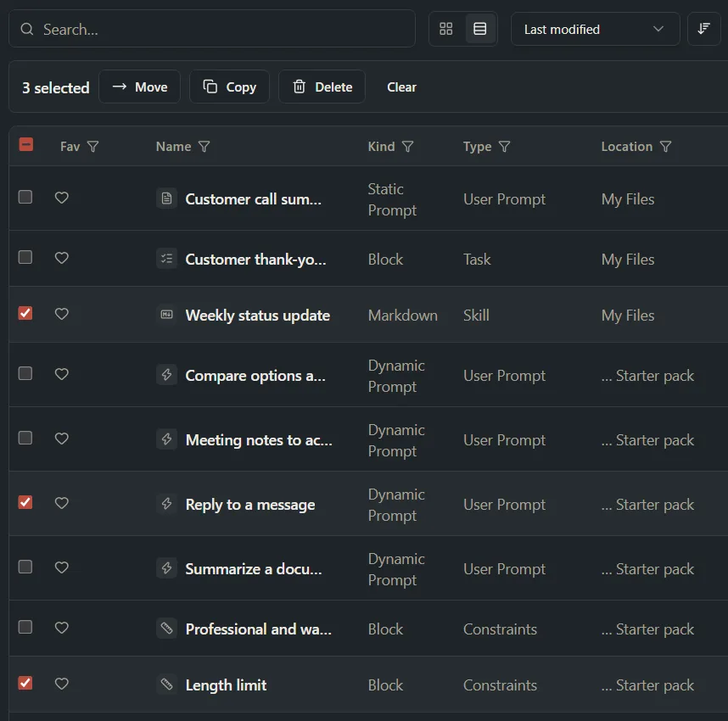The image size is (728, 721).
Task: Open Summarize a docu... item
Action: pyautogui.click(x=254, y=568)
